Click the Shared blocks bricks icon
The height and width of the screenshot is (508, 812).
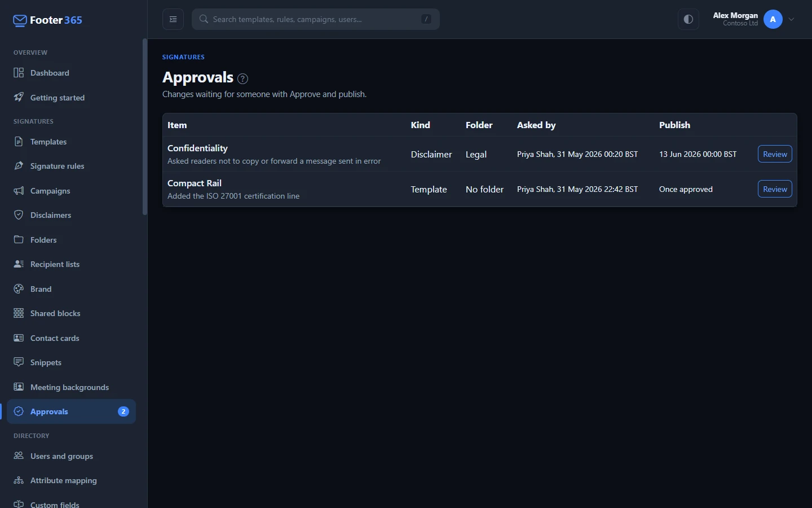click(x=19, y=313)
